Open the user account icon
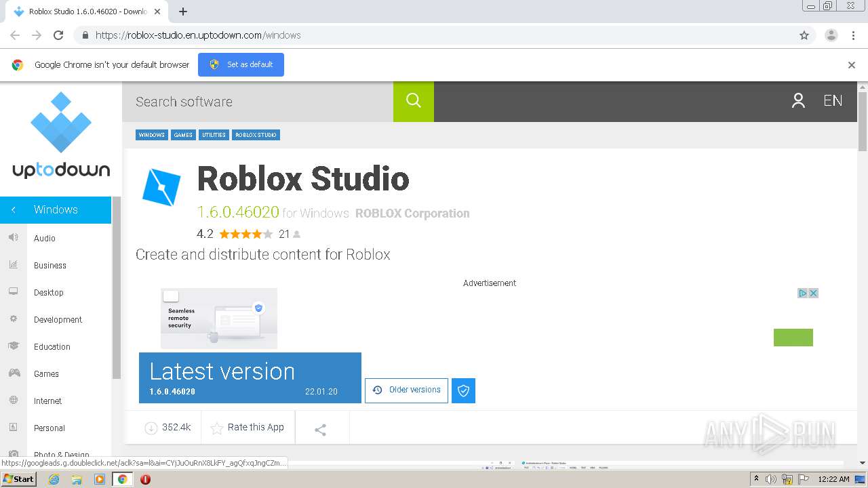This screenshot has width=868, height=488. coord(798,101)
